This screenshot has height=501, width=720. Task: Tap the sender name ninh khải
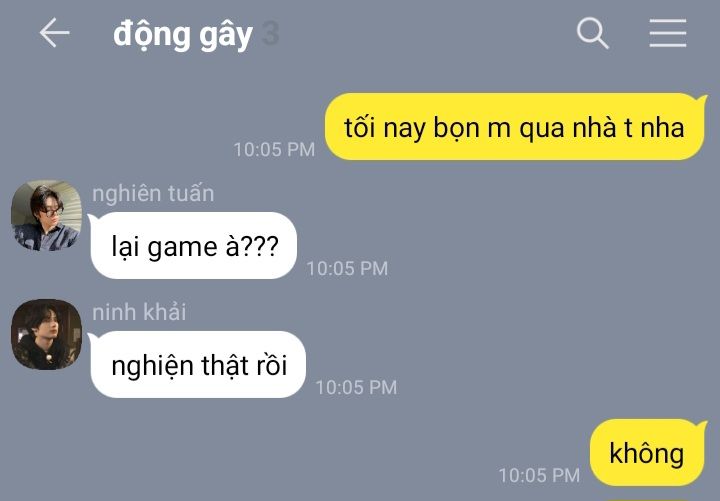coord(139,312)
